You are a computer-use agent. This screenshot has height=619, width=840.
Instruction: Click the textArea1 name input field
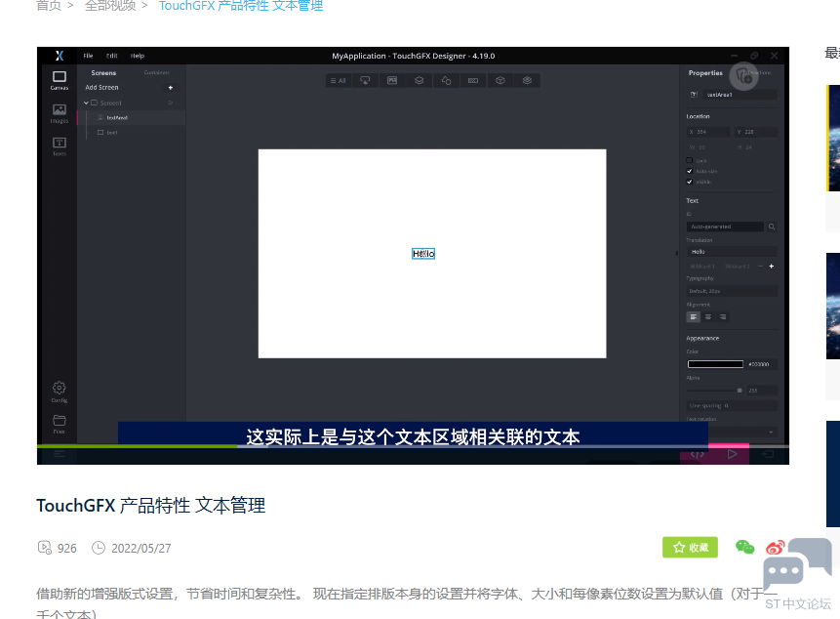coord(740,95)
